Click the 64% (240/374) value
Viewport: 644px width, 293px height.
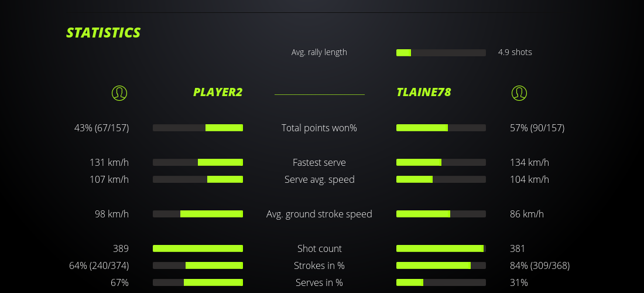pyautogui.click(x=99, y=265)
